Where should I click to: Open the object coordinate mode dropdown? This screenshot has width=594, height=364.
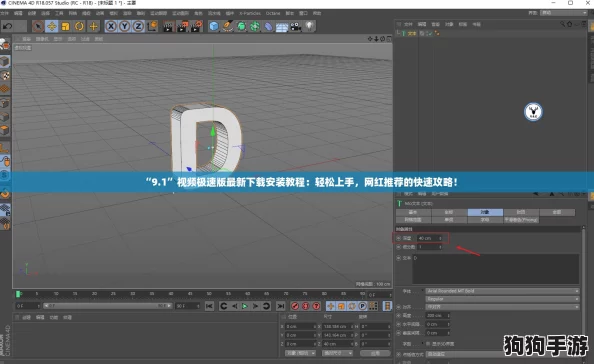coord(300,353)
